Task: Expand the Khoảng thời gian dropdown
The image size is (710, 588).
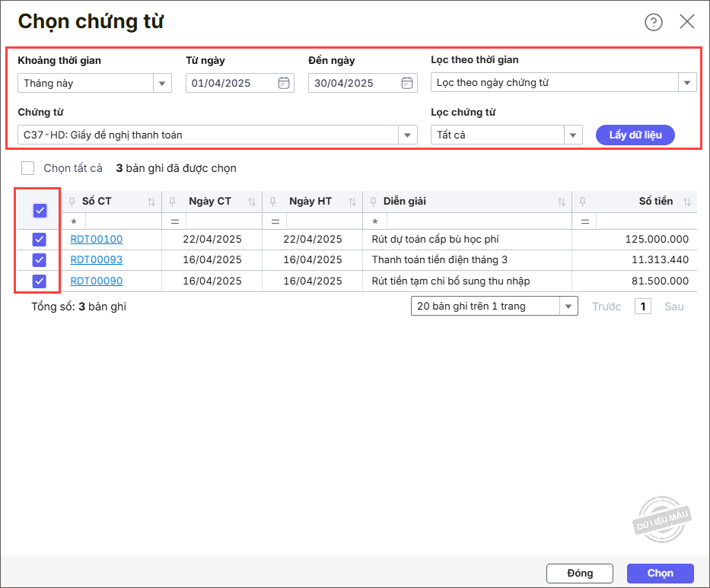Action: click(x=162, y=83)
